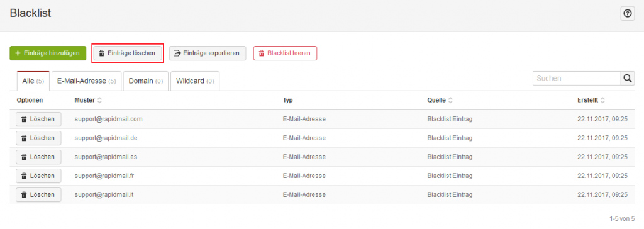Screen dimensions: 644x229
Task: Delete support@rapidmail.com entry trash icon
Action: 25,120
